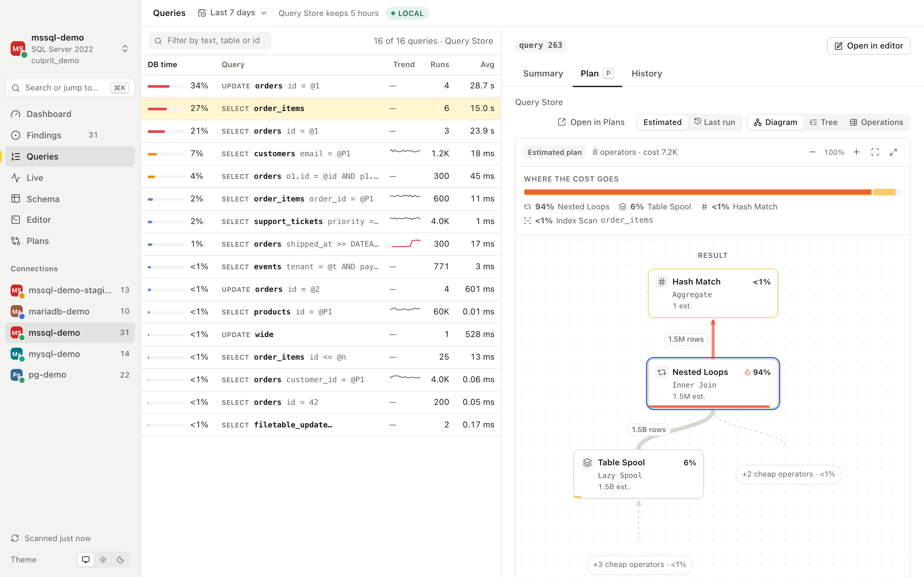This screenshot has width=924, height=577.
Task: Fit the plan diagram to view
Action: pos(875,152)
